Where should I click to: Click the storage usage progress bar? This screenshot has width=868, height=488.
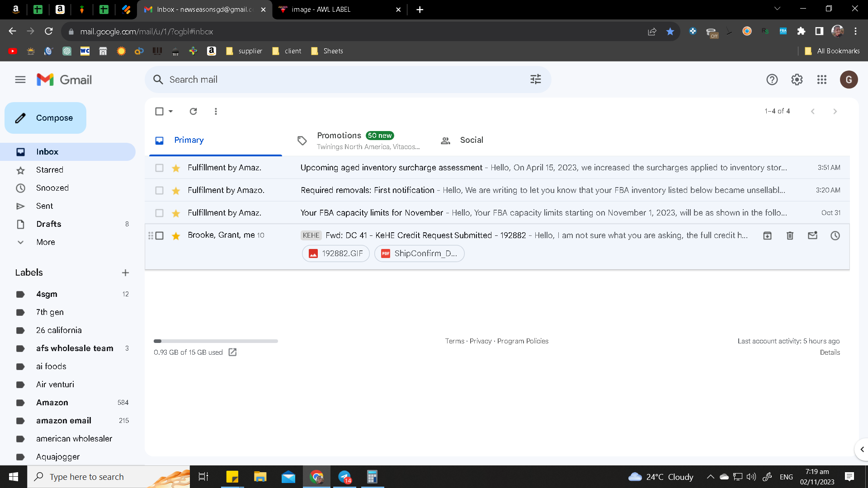click(216, 341)
